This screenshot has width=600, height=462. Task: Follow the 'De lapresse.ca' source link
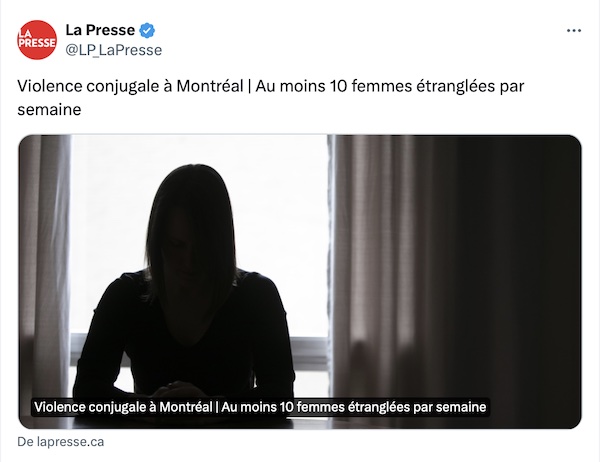click(x=60, y=442)
